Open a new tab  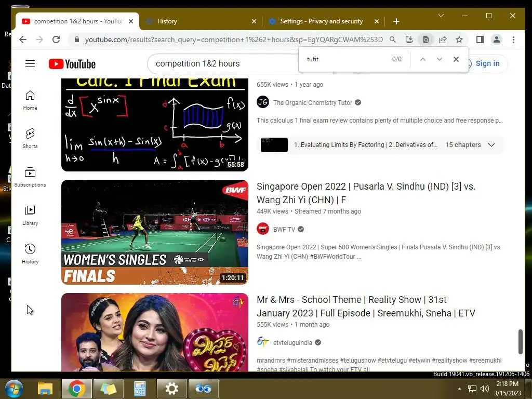(396, 21)
